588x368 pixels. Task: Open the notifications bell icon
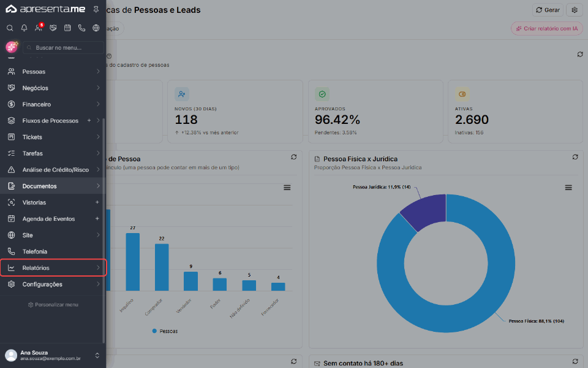pos(24,28)
